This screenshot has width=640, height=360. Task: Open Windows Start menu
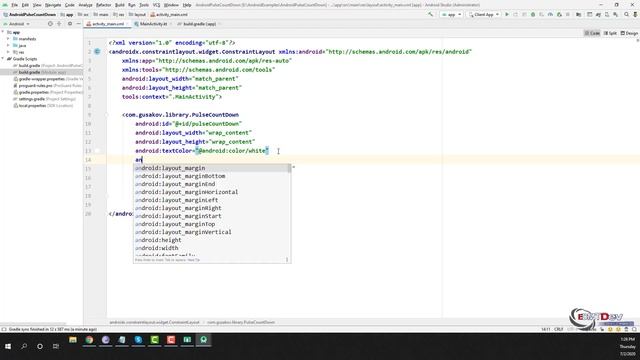[8, 346]
